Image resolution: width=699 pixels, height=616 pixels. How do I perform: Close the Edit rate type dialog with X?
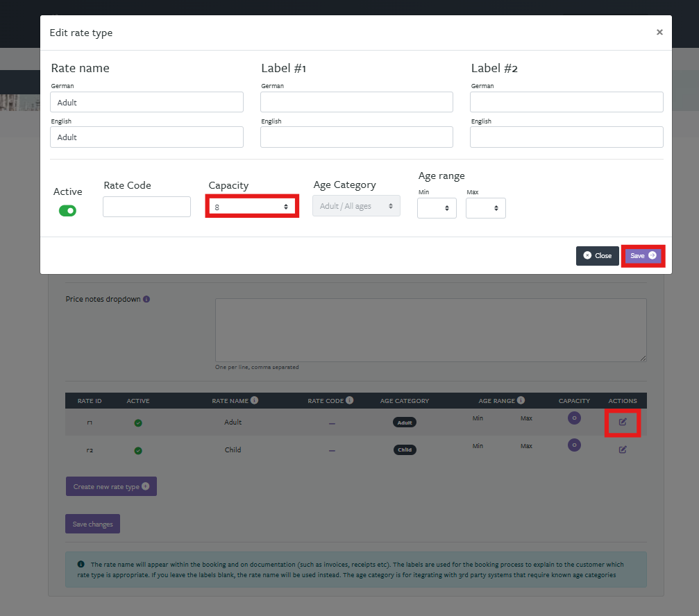(x=659, y=32)
